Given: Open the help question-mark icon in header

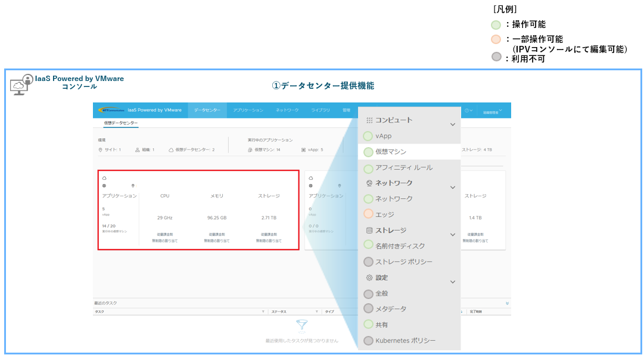Looking at the screenshot, I should click(466, 110).
